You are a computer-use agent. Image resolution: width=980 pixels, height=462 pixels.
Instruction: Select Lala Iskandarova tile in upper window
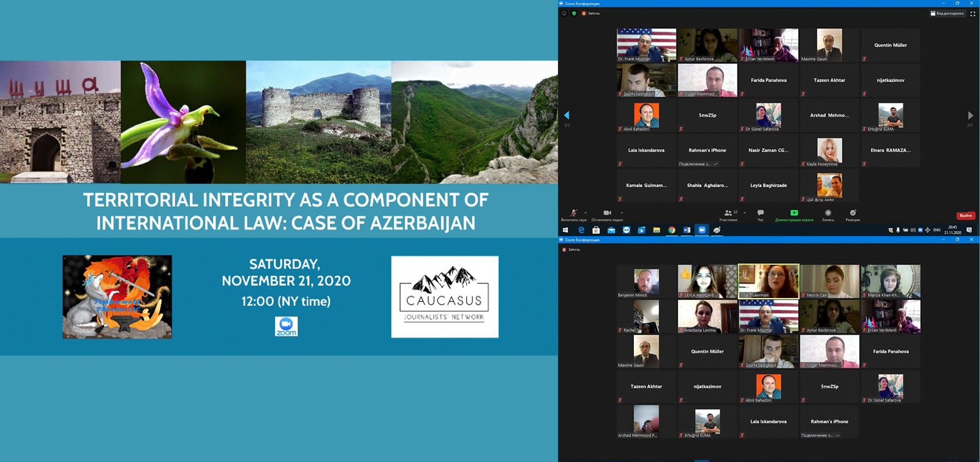pyautogui.click(x=646, y=151)
